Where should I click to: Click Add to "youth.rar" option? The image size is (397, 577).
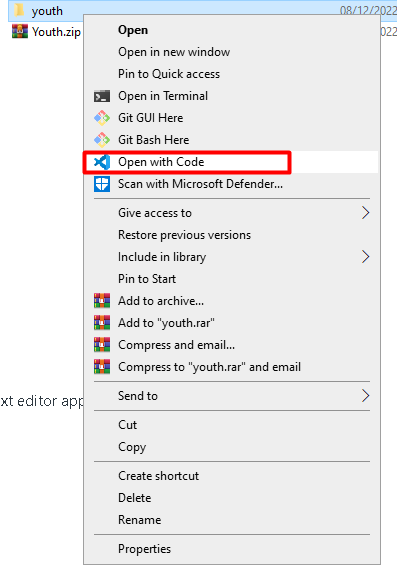coord(166,323)
